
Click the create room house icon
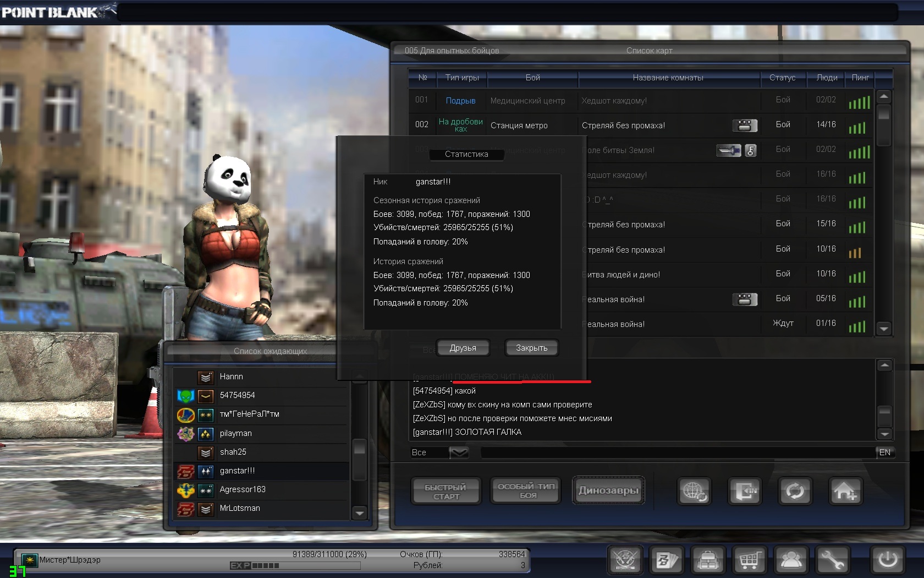pyautogui.click(x=845, y=491)
